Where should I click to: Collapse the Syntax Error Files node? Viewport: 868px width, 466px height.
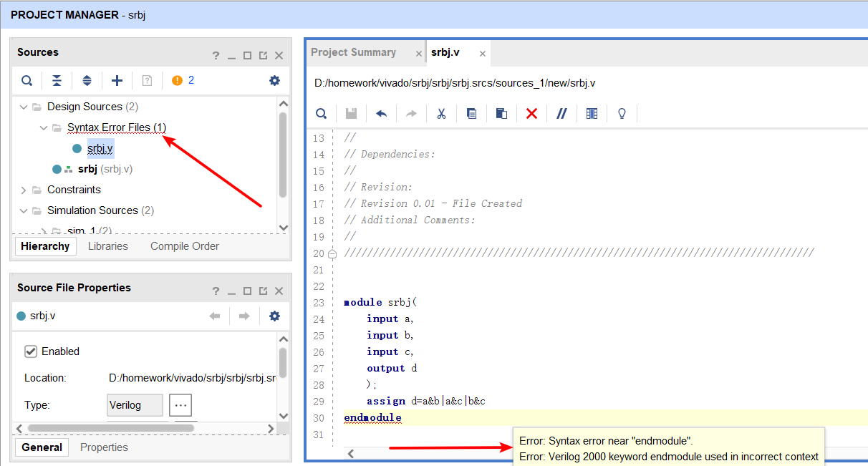pyautogui.click(x=44, y=128)
